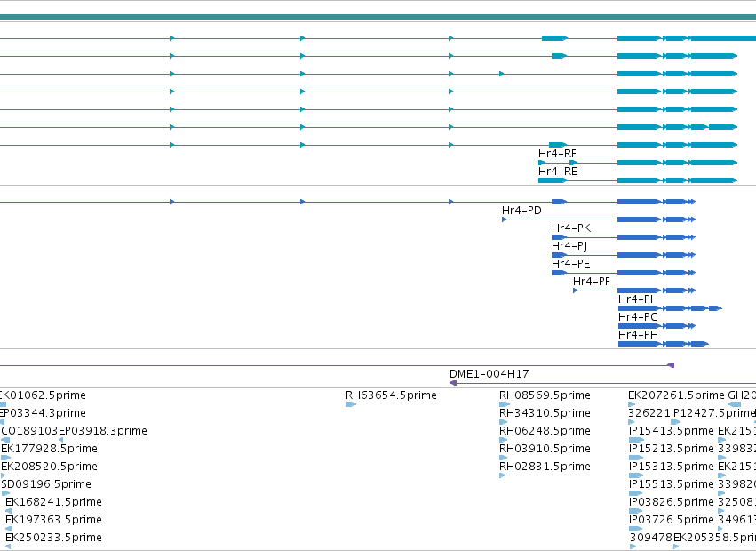Click the Hr4-PK label
Viewport: 756px width, 551px height.
tap(571, 228)
